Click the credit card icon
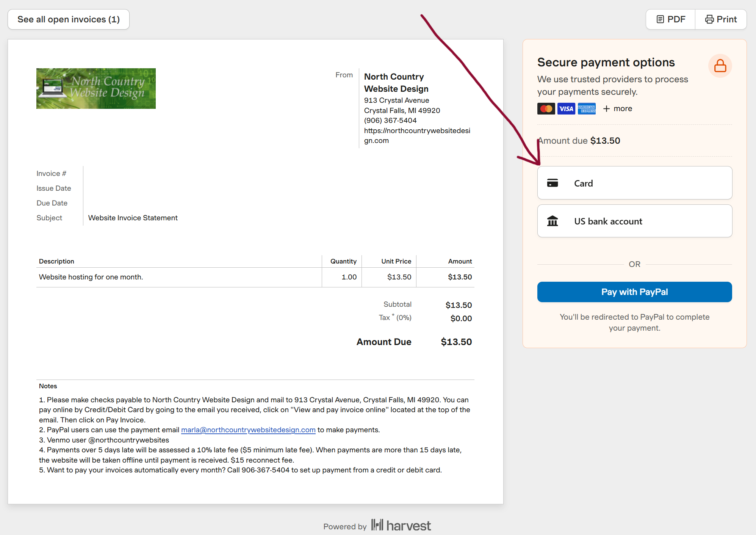The width and height of the screenshot is (756, 535). tap(553, 183)
